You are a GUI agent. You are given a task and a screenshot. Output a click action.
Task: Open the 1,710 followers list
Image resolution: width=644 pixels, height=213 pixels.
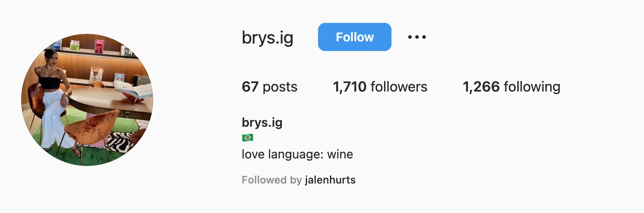[380, 87]
